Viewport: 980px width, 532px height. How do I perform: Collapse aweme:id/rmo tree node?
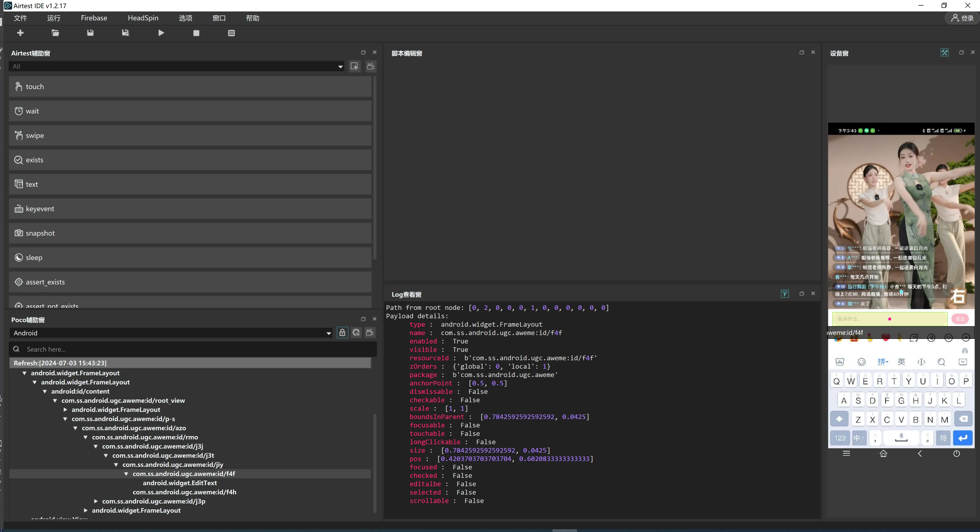(86, 437)
